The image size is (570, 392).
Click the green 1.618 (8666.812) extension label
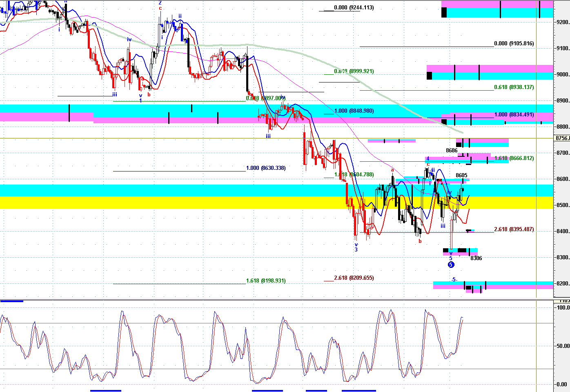pos(514,158)
